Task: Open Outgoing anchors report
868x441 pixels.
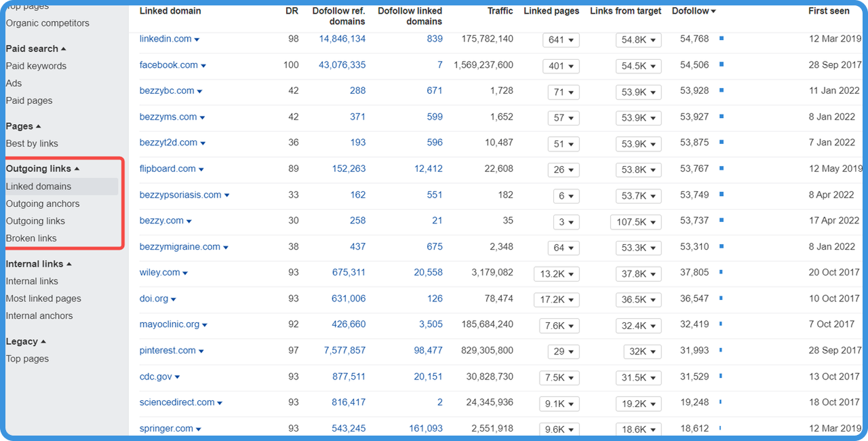Action: click(43, 204)
